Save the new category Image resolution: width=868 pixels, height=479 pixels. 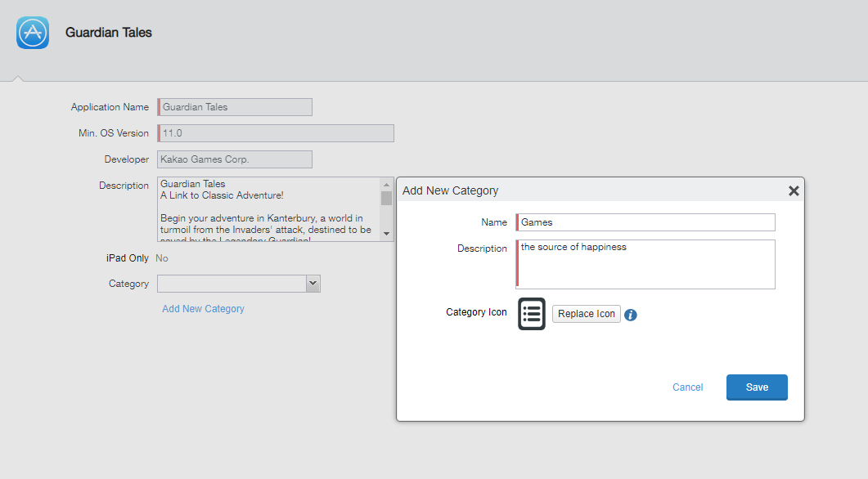click(757, 387)
